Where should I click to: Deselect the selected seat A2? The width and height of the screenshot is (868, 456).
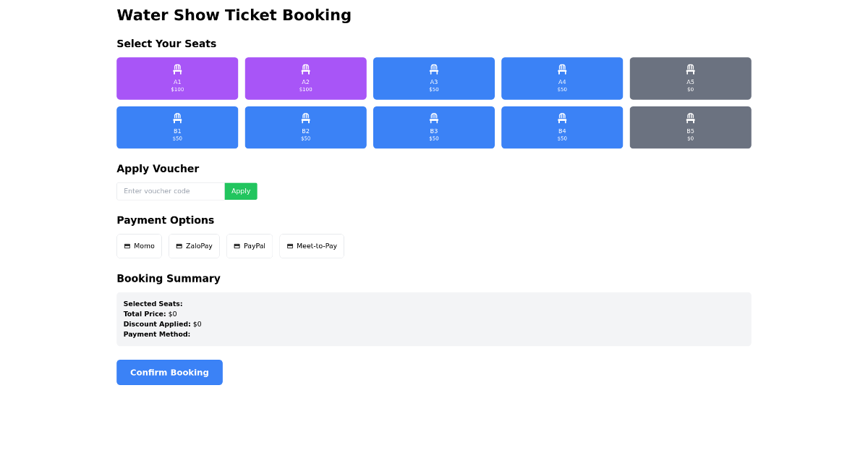(305, 78)
